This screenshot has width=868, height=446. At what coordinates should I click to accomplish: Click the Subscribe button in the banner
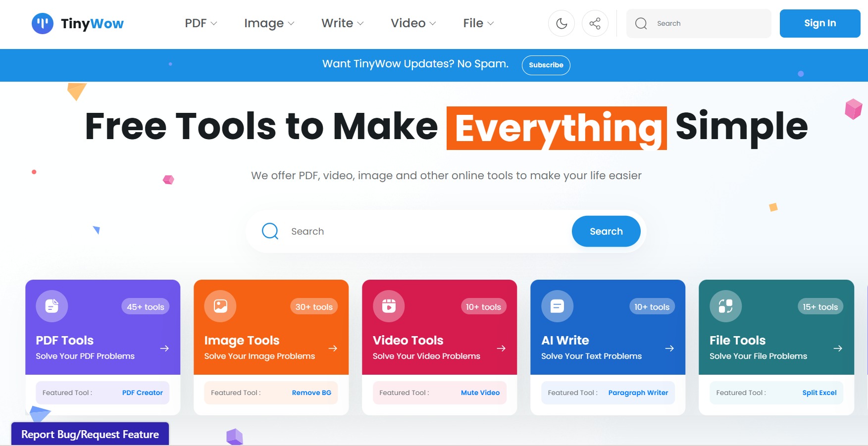pos(546,65)
